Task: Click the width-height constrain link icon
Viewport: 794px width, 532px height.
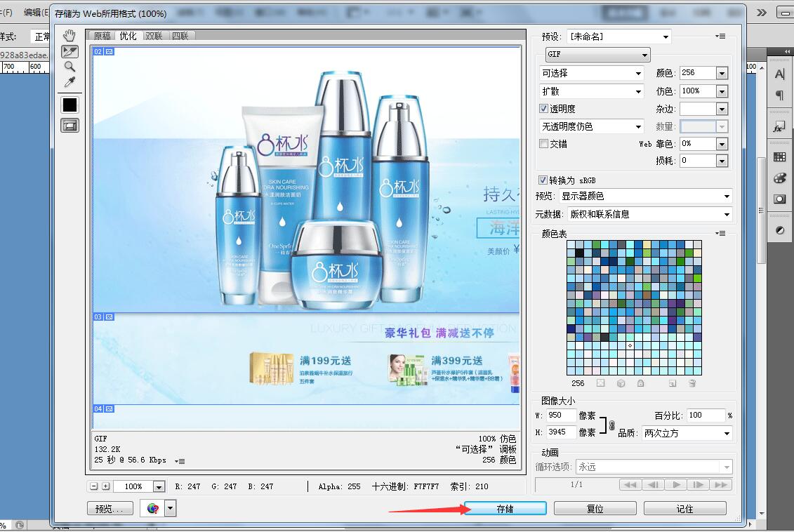Action: click(611, 425)
